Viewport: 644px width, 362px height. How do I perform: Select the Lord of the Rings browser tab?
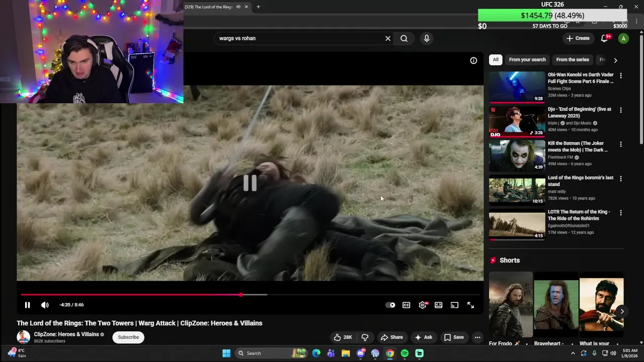[x=208, y=7]
